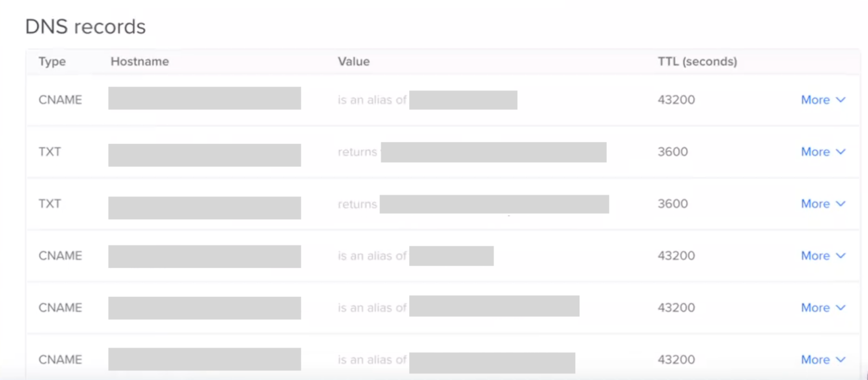The image size is (868, 380).
Task: Click "is an alias of" in the top CNAME row
Action: [x=372, y=100]
